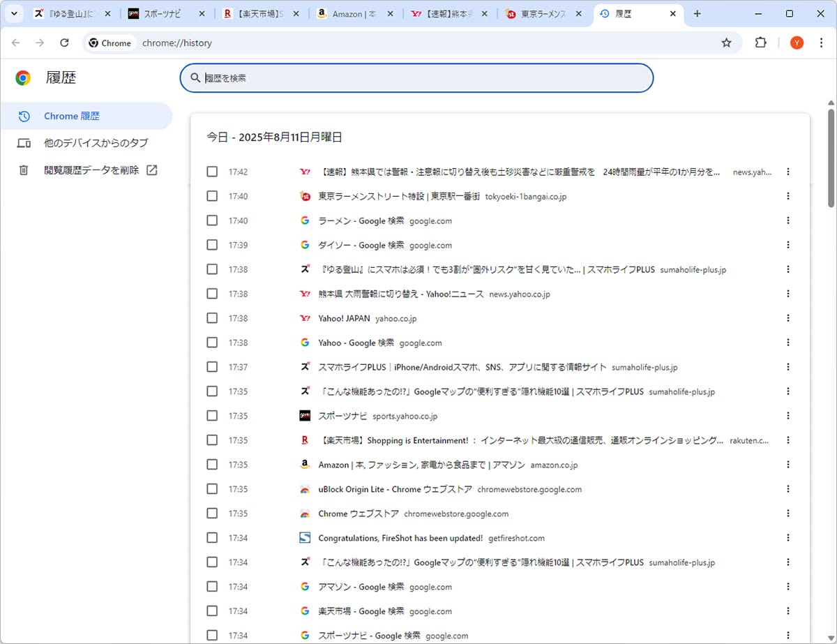Open more actions for Amazon entry
Image resolution: width=837 pixels, height=644 pixels.
(x=788, y=465)
